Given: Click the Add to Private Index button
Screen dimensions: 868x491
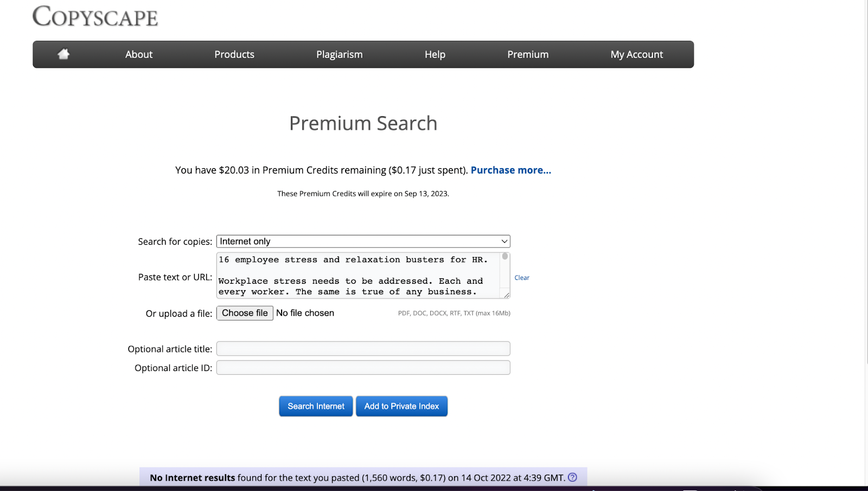Looking at the screenshot, I should point(401,406).
